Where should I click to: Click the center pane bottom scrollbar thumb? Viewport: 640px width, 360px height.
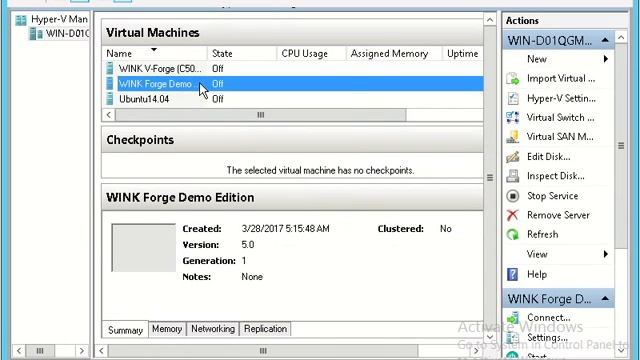point(263,351)
